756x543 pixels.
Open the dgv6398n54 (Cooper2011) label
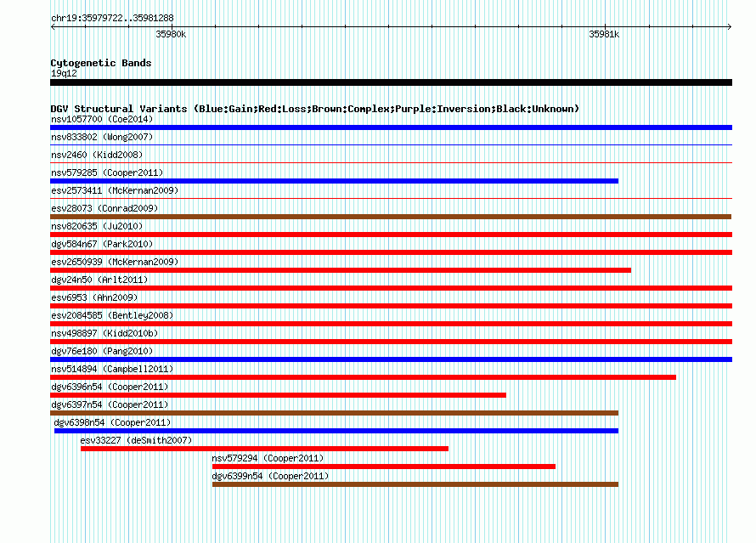pyautogui.click(x=112, y=422)
